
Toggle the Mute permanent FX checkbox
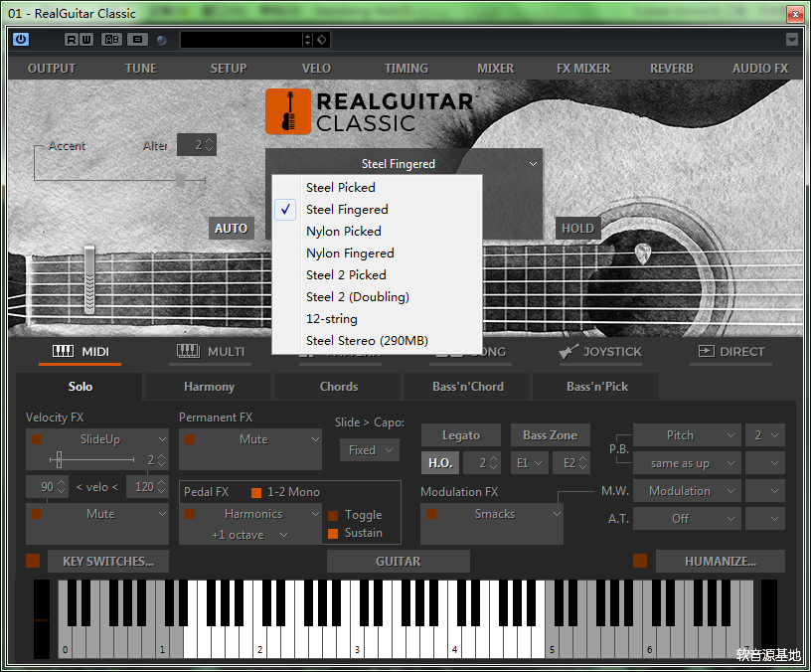pyautogui.click(x=192, y=438)
